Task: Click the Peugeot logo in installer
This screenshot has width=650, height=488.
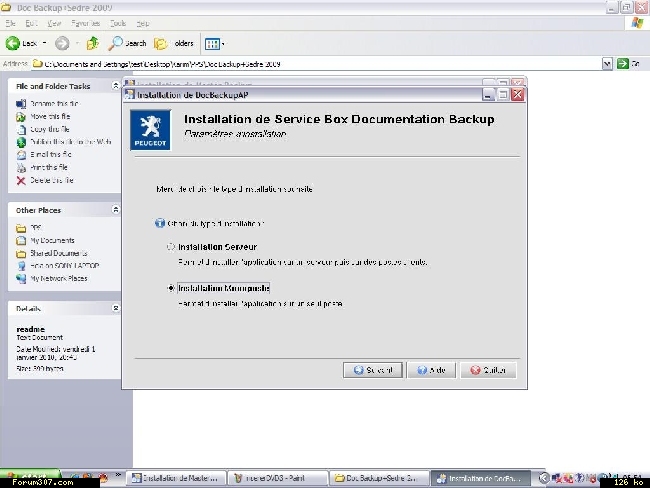Action: (x=150, y=130)
